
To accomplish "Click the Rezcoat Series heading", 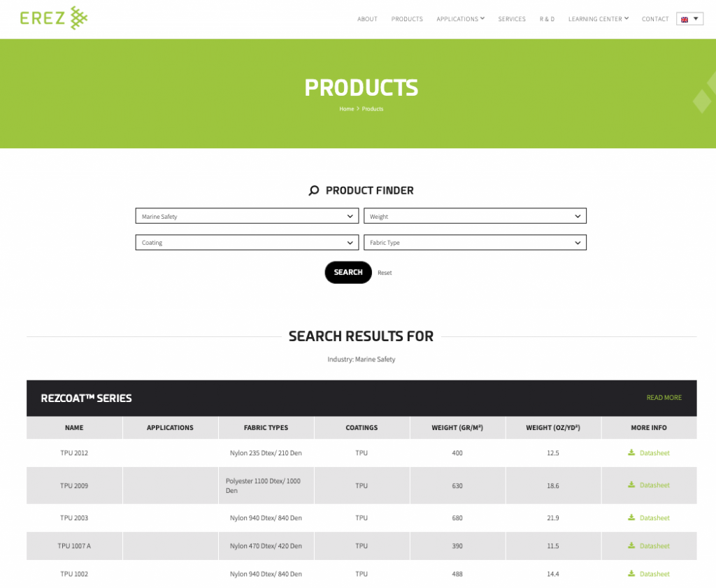I will click(x=86, y=398).
